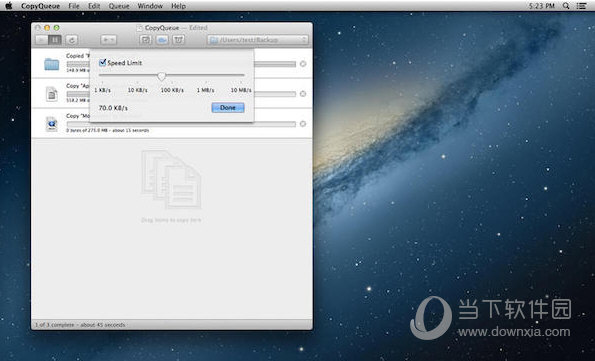
Task: Open the Edit menu
Action: point(94,6)
